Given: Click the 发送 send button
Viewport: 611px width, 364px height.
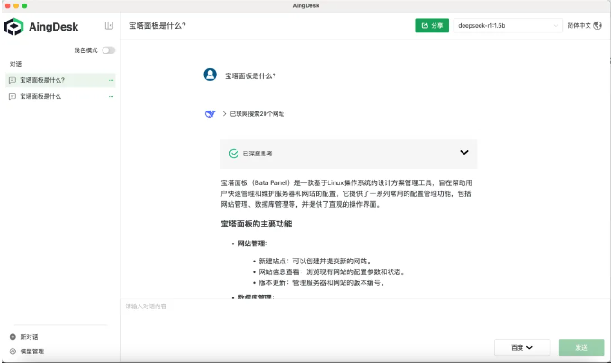Looking at the screenshot, I should (581, 348).
